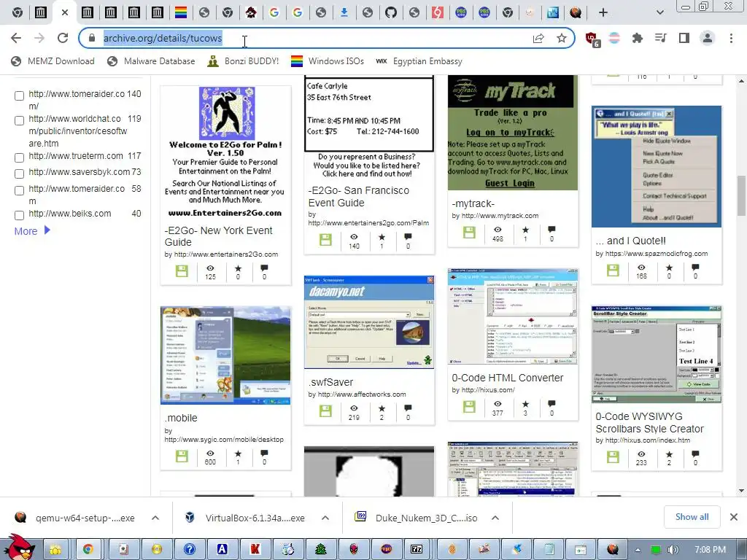The height and width of the screenshot is (560, 747).
Task: Click software floppy icon under -mytrack-
Action: point(469,233)
